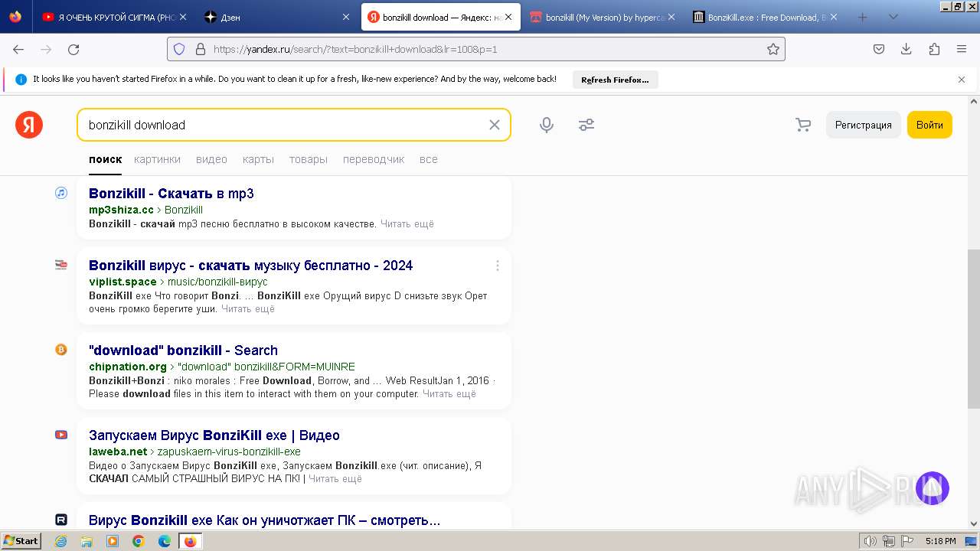This screenshot has width=980, height=551.
Task: Click the Войти login button
Action: tap(929, 125)
